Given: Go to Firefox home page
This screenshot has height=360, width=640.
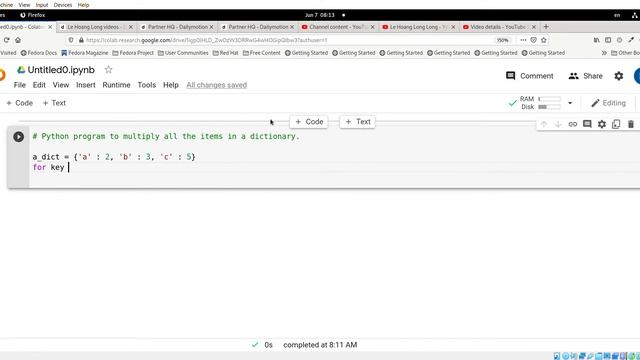Looking at the screenshot, I should click(18, 40).
